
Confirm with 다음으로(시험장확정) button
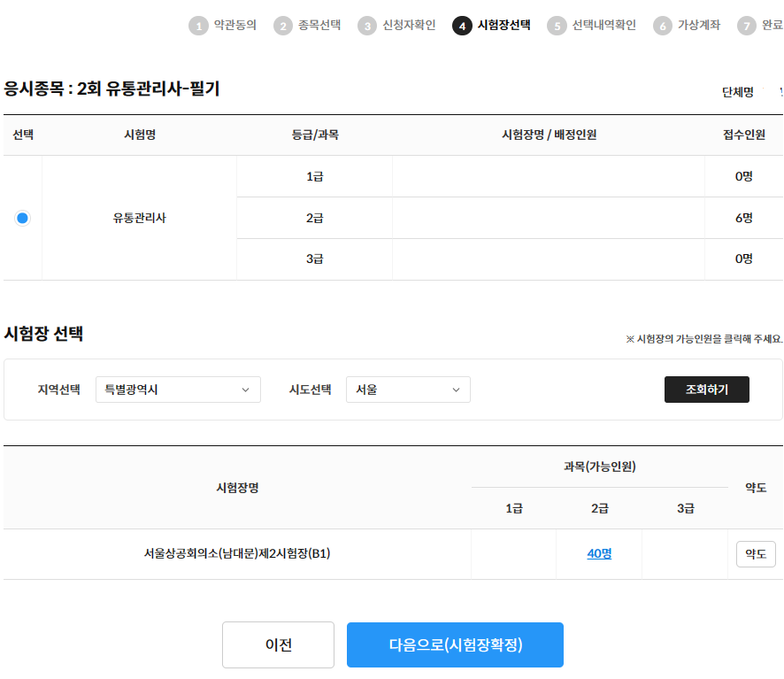(x=455, y=644)
